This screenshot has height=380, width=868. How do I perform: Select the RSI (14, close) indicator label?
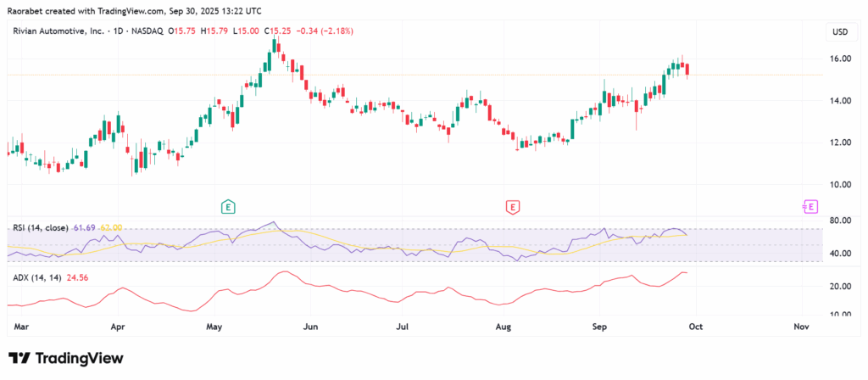41,227
